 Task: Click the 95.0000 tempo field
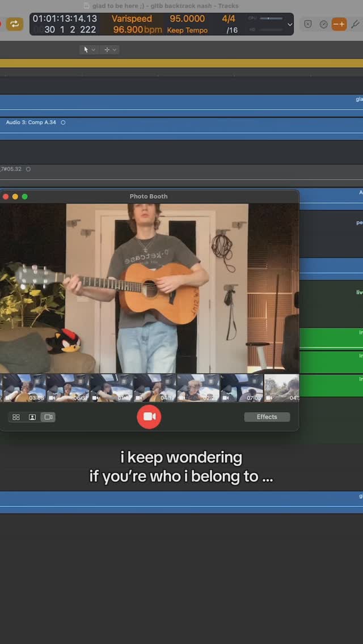point(187,19)
